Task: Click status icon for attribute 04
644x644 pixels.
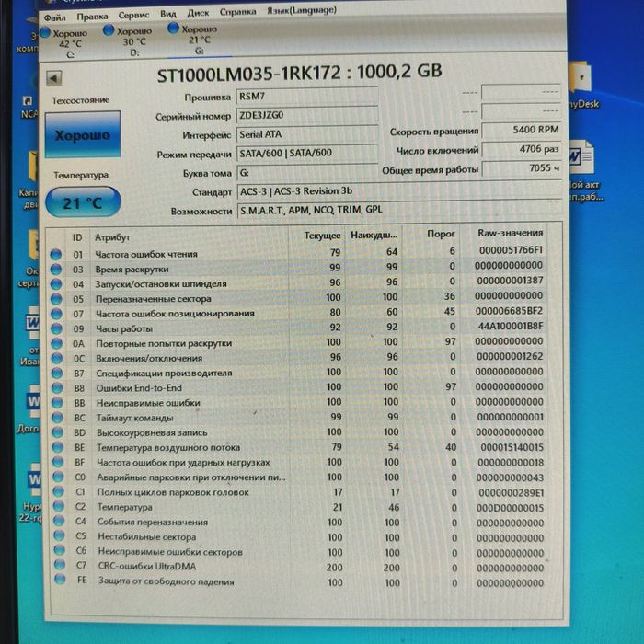Action: pyautogui.click(x=56, y=284)
